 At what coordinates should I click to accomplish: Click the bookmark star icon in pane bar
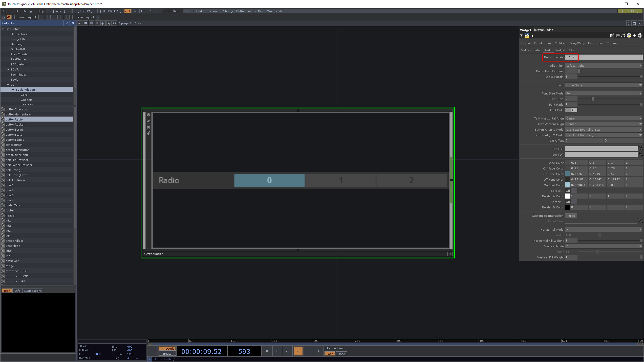(109, 23)
